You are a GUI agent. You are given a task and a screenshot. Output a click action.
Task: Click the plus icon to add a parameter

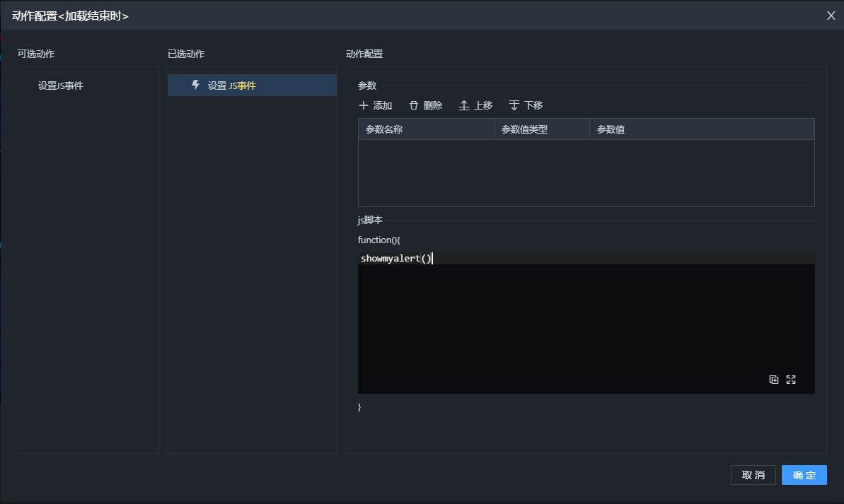364,105
